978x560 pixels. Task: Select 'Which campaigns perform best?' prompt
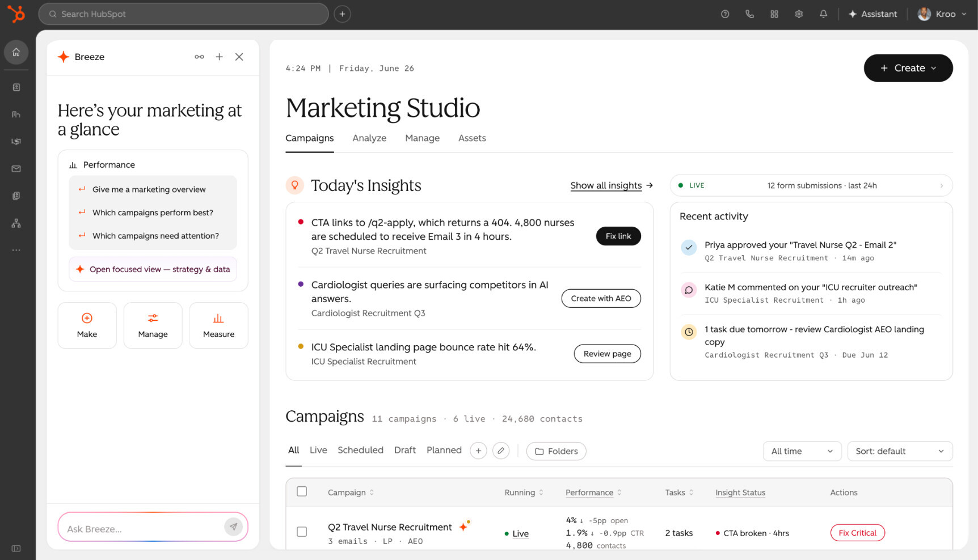(x=153, y=213)
